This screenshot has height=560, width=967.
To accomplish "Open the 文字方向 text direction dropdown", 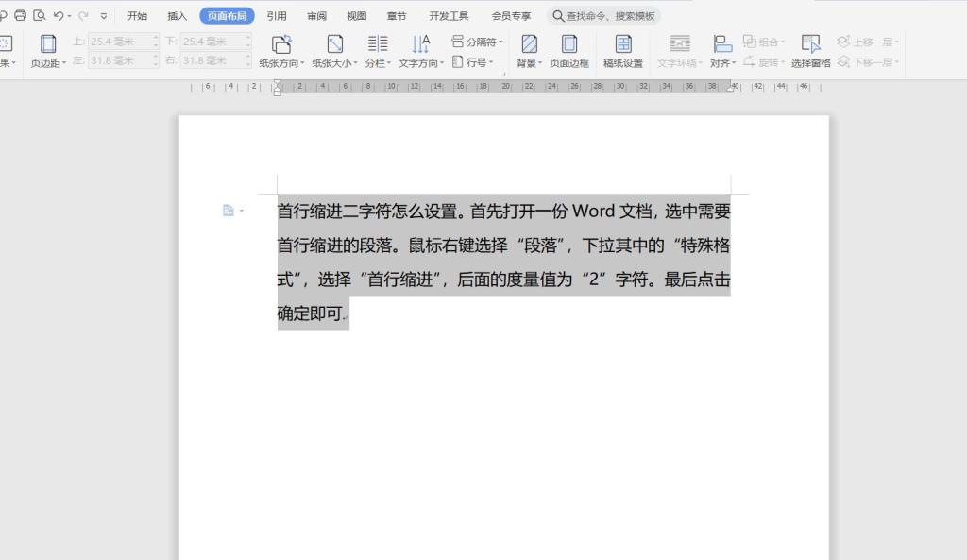I will [x=421, y=51].
